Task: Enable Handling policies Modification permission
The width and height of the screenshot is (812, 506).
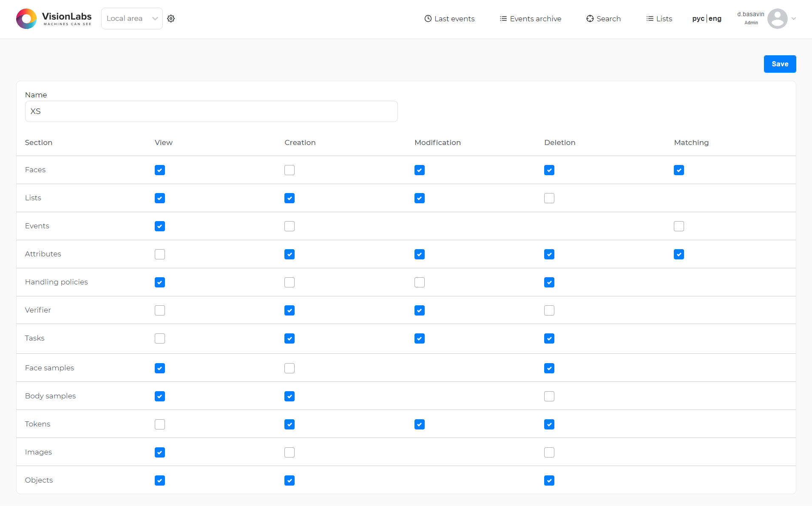Action: pos(420,282)
